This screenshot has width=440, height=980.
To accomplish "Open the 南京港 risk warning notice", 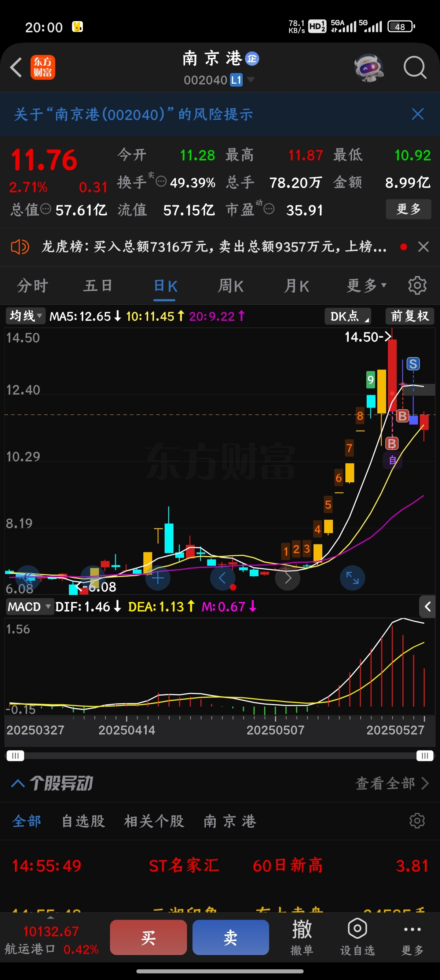I will point(133,114).
